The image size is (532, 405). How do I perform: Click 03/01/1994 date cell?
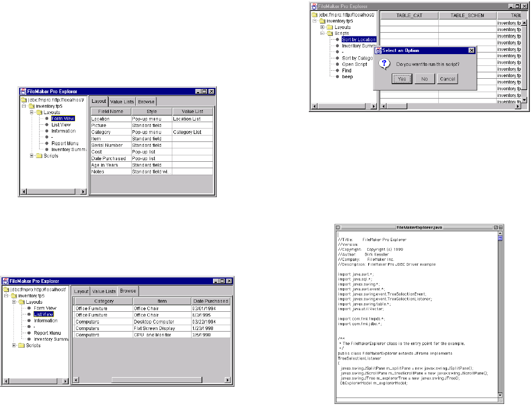tap(211, 309)
